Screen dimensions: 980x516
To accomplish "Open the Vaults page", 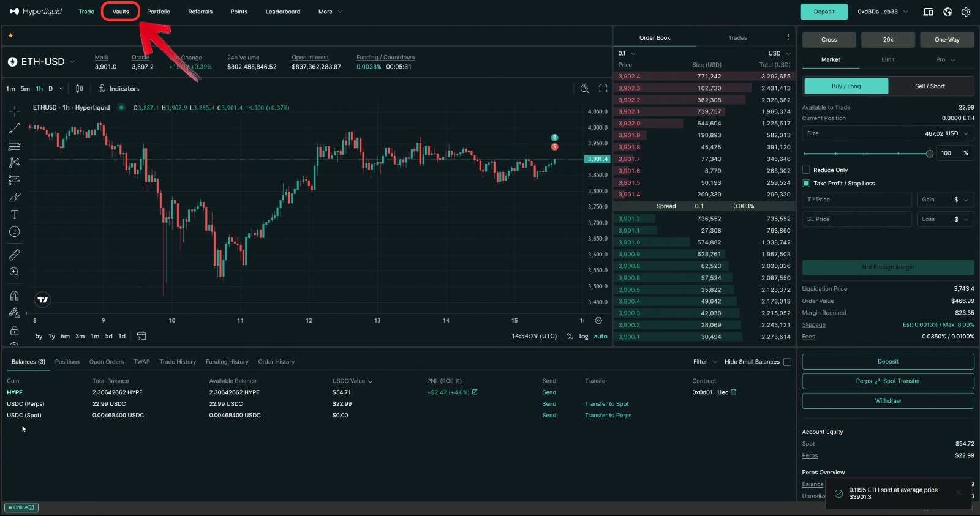I will [x=121, y=12].
